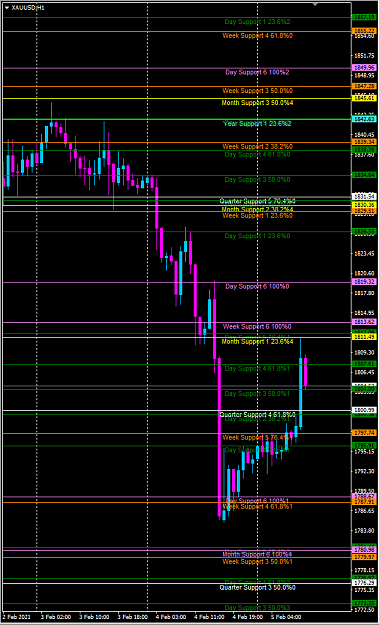
Task: Click the 5 Feb 04:00 time label
Action: 285,616
